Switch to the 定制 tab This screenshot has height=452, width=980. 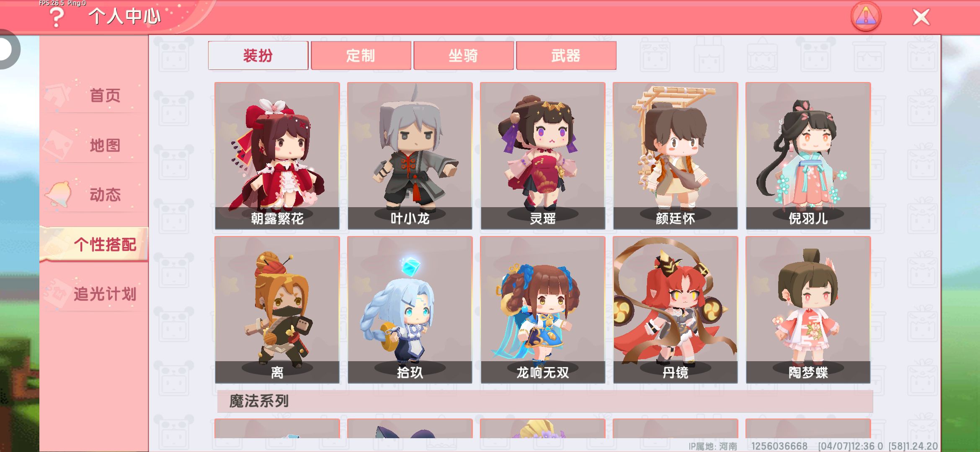(361, 55)
